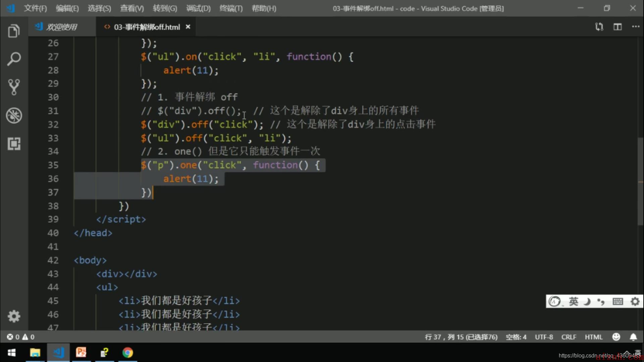Click the comment '// 1. 事件解绑 off'
The image size is (644, 362).
point(189,97)
